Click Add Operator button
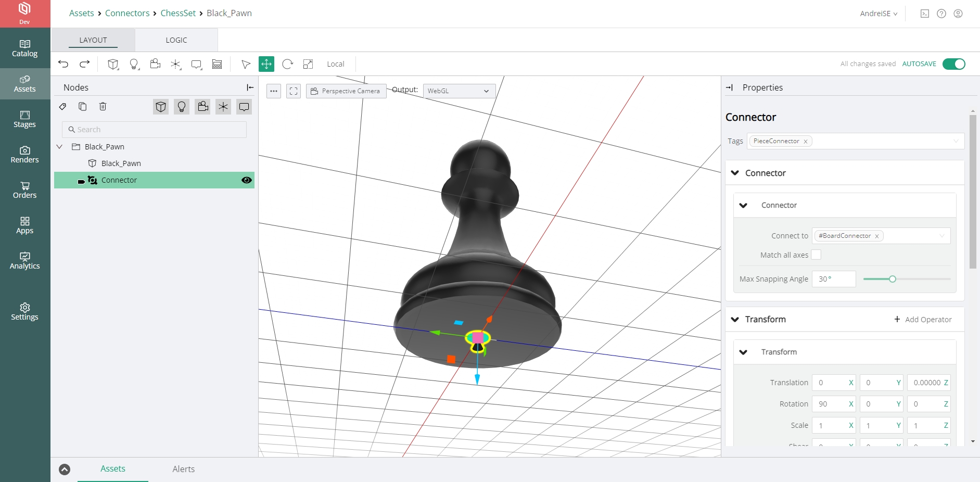The image size is (980, 482). (923, 320)
